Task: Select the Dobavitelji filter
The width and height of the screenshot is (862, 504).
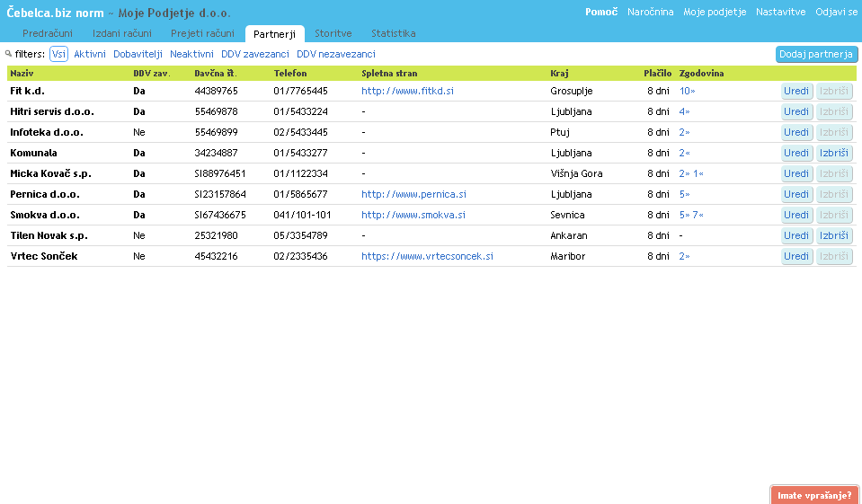Action: (x=138, y=54)
